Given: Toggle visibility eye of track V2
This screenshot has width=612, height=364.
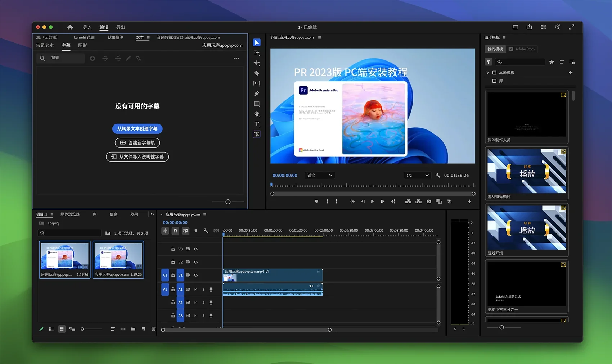Looking at the screenshot, I should pyautogui.click(x=196, y=262).
